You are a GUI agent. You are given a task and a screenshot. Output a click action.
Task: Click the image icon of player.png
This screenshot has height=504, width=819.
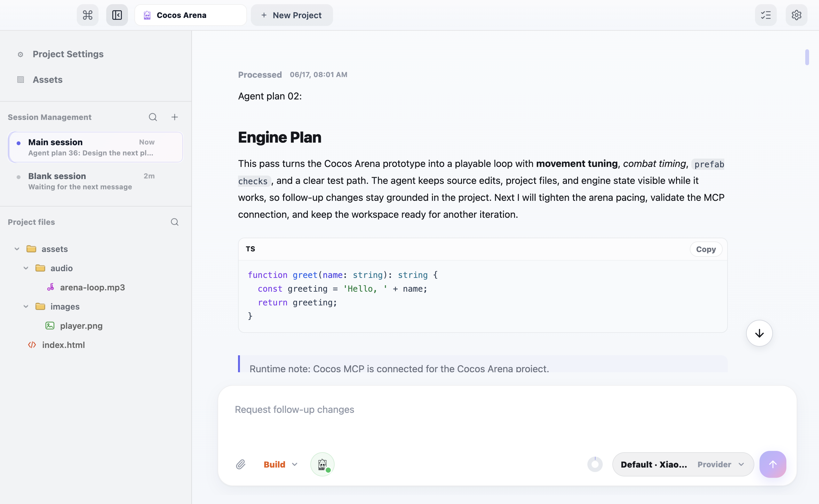[x=50, y=326]
